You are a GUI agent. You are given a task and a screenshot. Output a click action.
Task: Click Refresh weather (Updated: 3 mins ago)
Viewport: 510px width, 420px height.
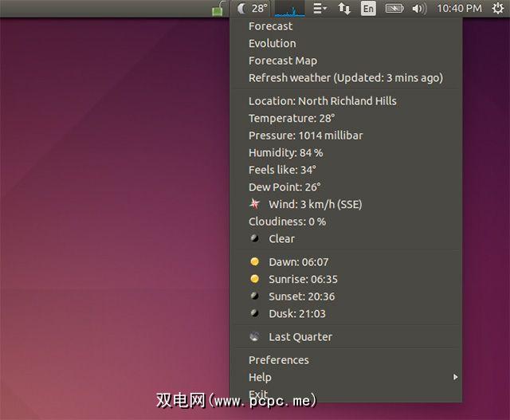345,78
